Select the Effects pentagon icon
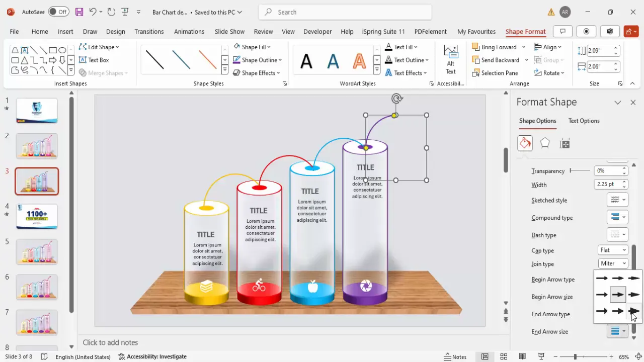Viewport: 644px width, 362px height. (545, 143)
